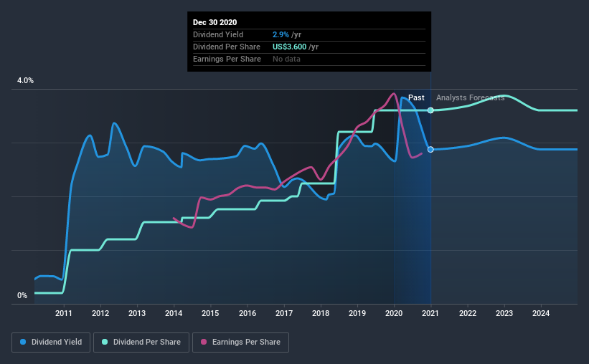The width and height of the screenshot is (589, 364).
Task: Click the 2021 x-axis label
Action: [430, 313]
